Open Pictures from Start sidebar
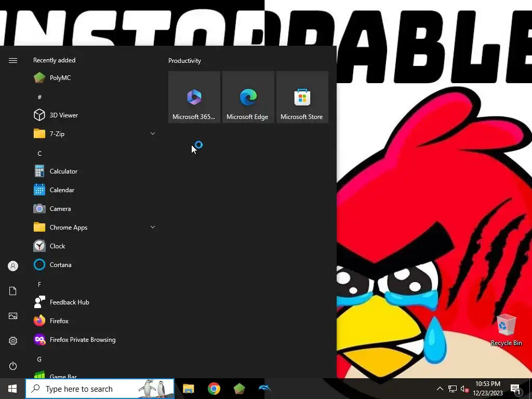 pos(13,316)
